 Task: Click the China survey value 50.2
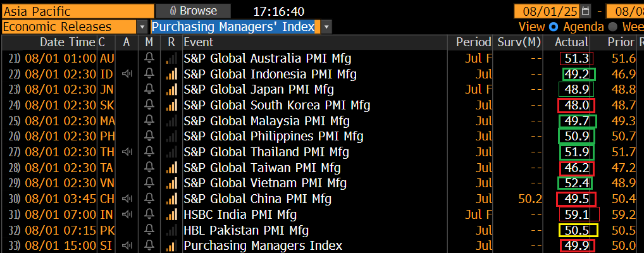pyautogui.click(x=530, y=199)
